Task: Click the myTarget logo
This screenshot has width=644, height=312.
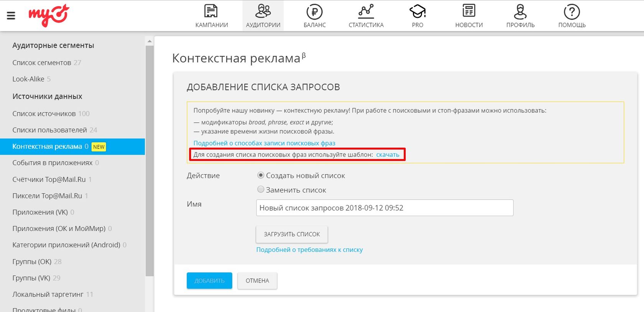Action: (x=49, y=15)
